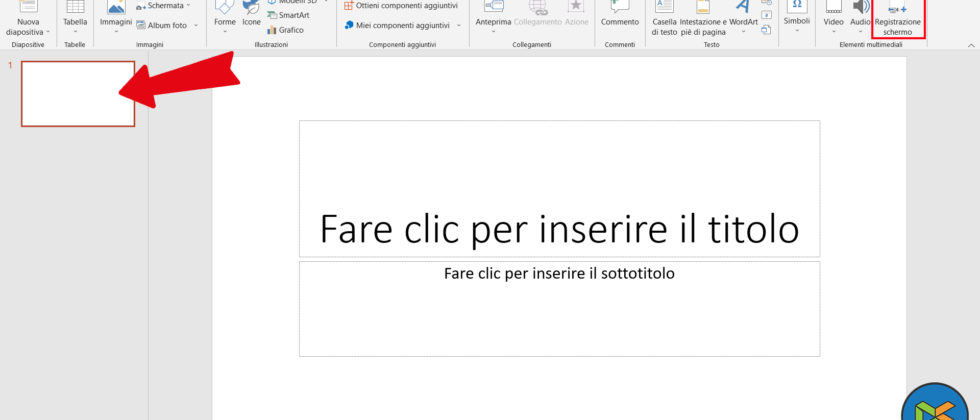980x420 pixels.
Task: Click the subtitle placeholder text
Action: (559, 273)
